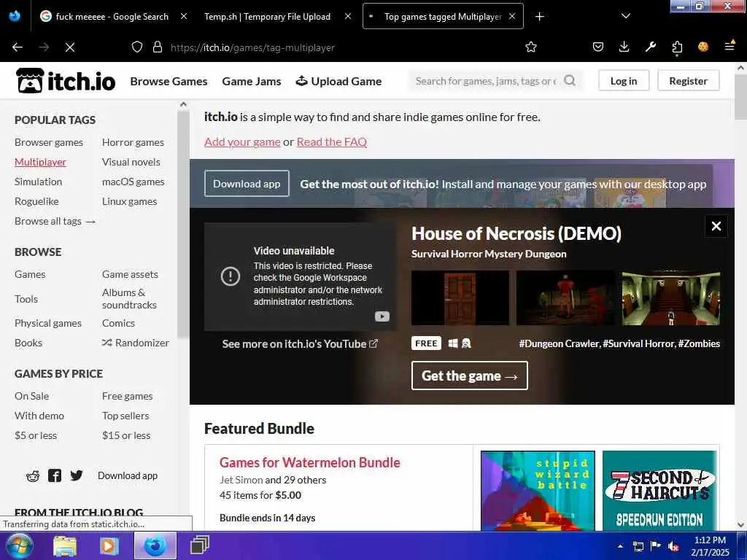This screenshot has height=560, width=747.
Task: Open a new browser tab
Action: (539, 17)
